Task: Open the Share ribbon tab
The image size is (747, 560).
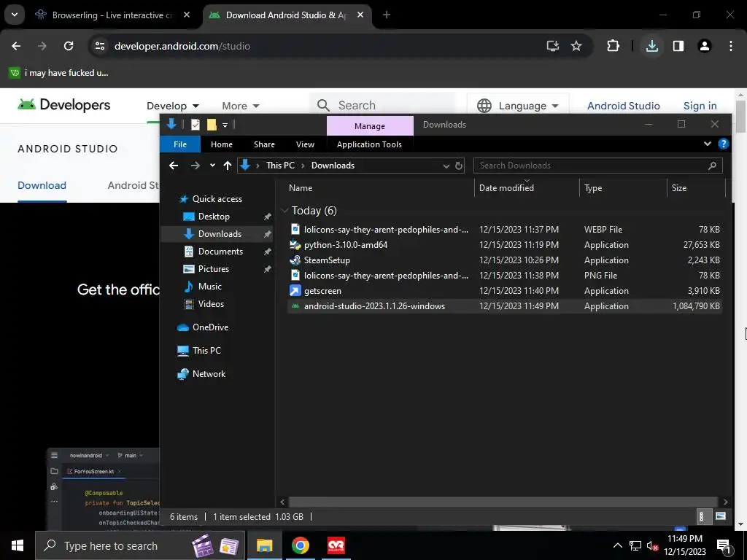Action: [264, 144]
